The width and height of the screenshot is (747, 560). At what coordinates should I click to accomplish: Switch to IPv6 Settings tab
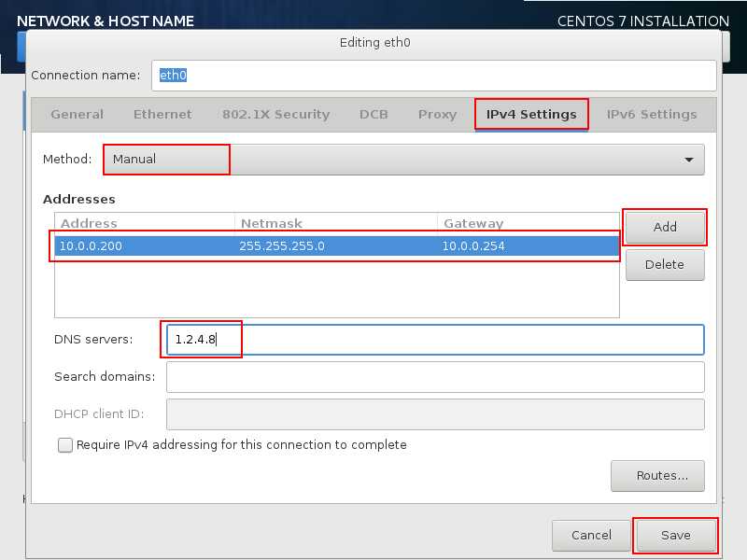(x=652, y=114)
